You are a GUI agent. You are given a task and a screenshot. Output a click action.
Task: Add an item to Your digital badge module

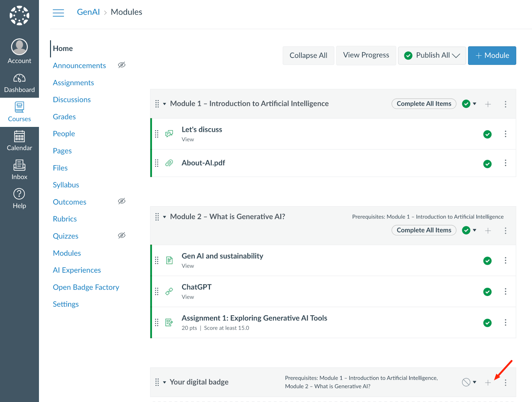click(x=488, y=382)
